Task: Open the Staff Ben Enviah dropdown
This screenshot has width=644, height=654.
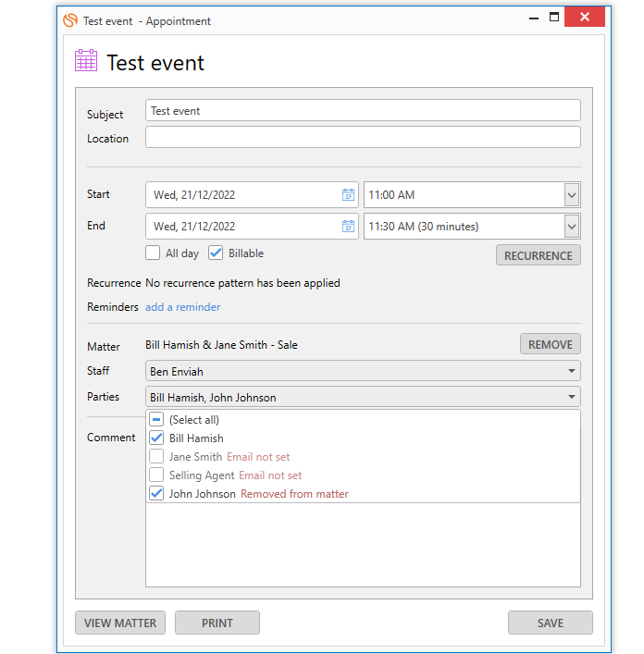Action: click(x=363, y=371)
